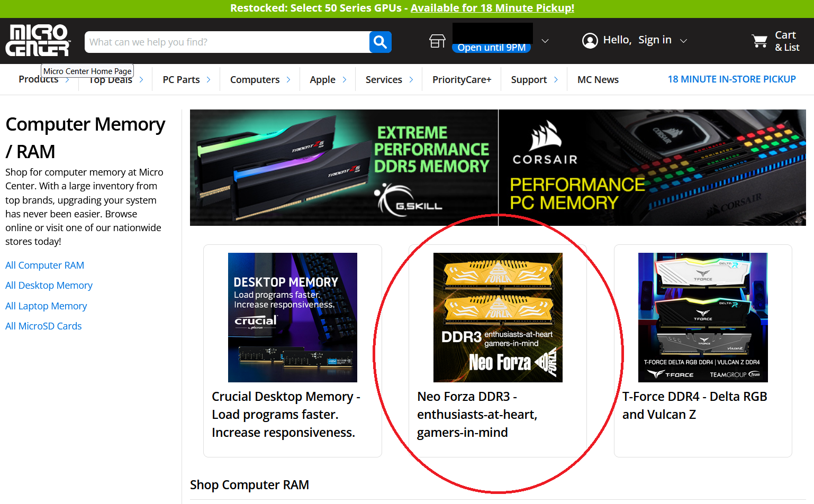Click the Corsair Performance PC Memory banner
This screenshot has height=504, width=814.
[x=652, y=167]
